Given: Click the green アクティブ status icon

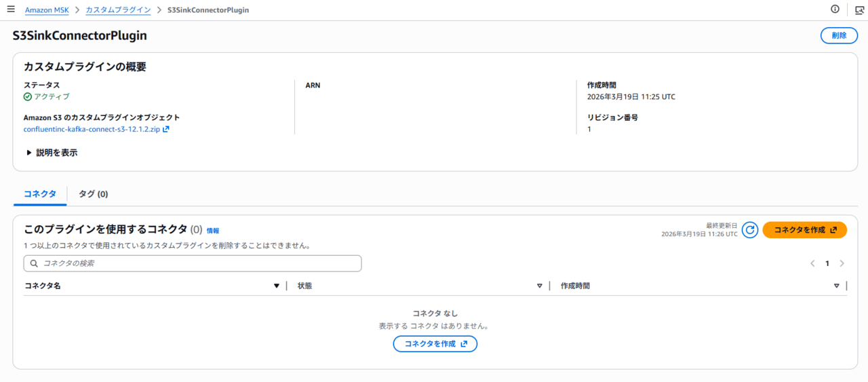Looking at the screenshot, I should pos(28,96).
